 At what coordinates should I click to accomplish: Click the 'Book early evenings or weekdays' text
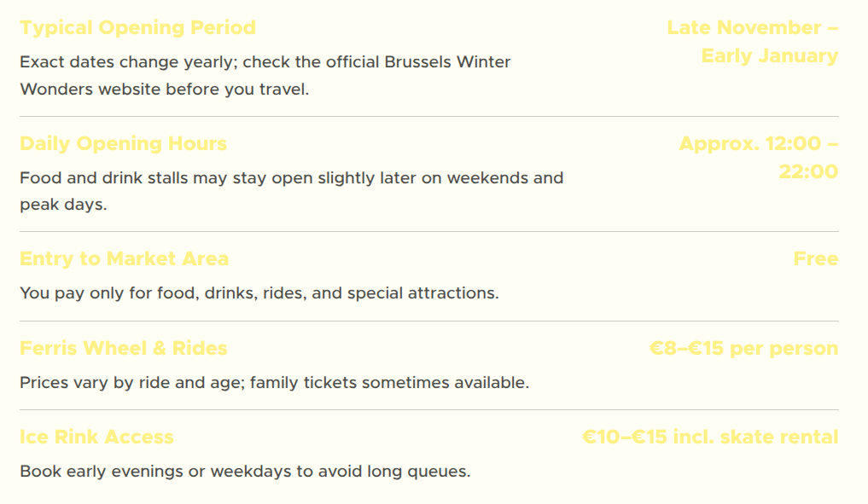[245, 471]
